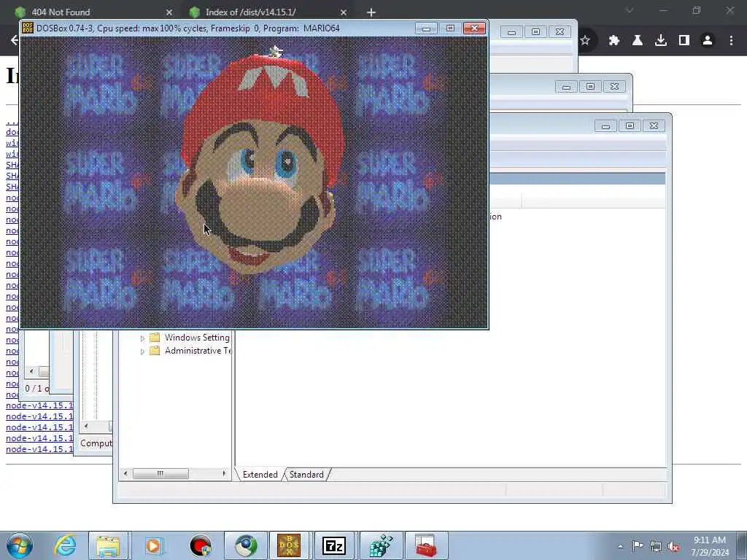Image resolution: width=747 pixels, height=560 pixels.
Task: Switch to the Standard view tab
Action: pos(306,475)
